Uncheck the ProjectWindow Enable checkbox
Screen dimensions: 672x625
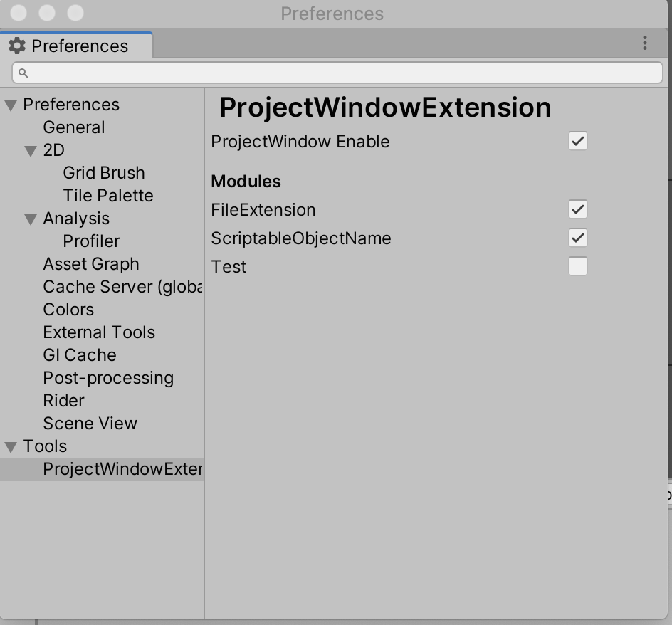point(578,141)
